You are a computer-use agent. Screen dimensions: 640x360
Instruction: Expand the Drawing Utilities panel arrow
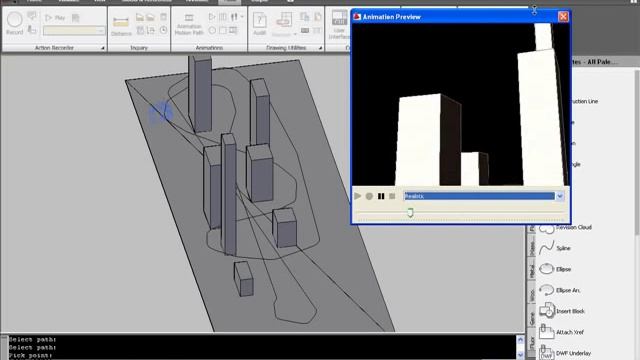(x=320, y=48)
